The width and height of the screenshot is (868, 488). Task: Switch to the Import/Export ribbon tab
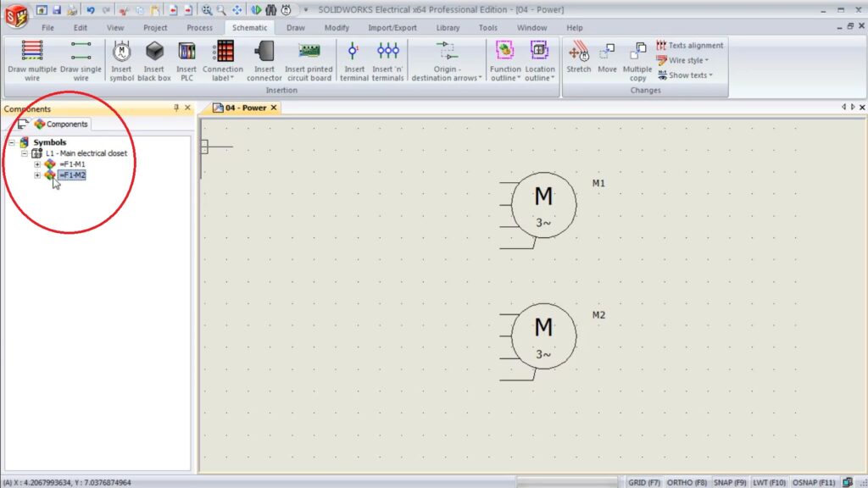392,28
